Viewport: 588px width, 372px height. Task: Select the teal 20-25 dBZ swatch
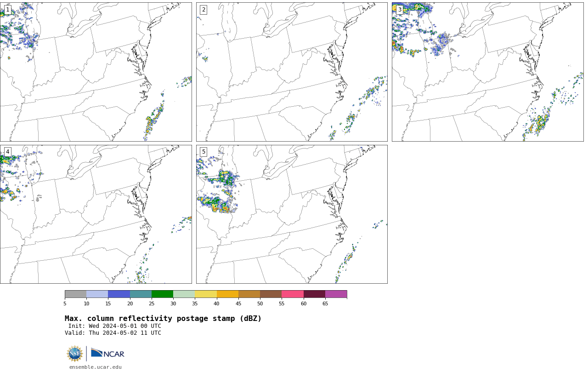tap(141, 294)
